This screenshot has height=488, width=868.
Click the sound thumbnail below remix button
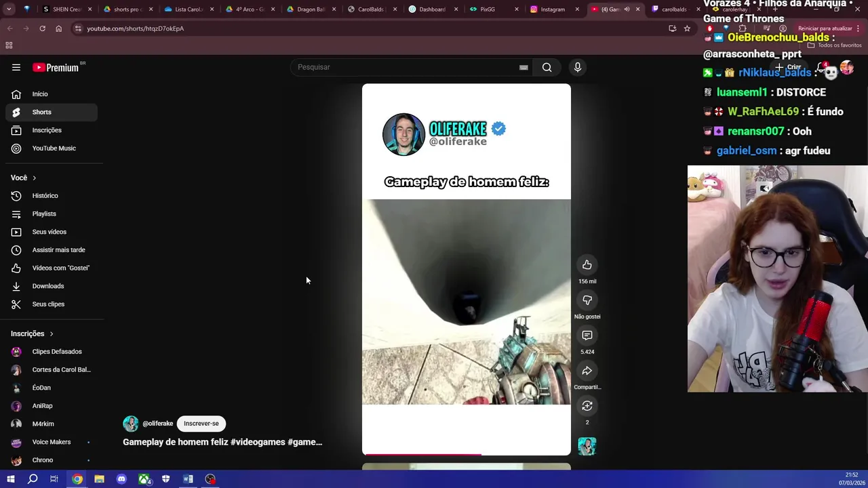587,446
